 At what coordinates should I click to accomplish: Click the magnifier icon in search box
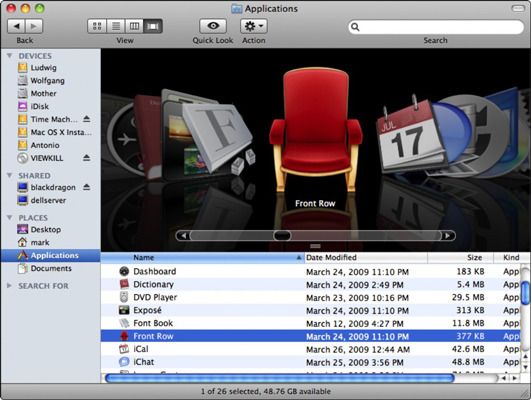point(355,27)
